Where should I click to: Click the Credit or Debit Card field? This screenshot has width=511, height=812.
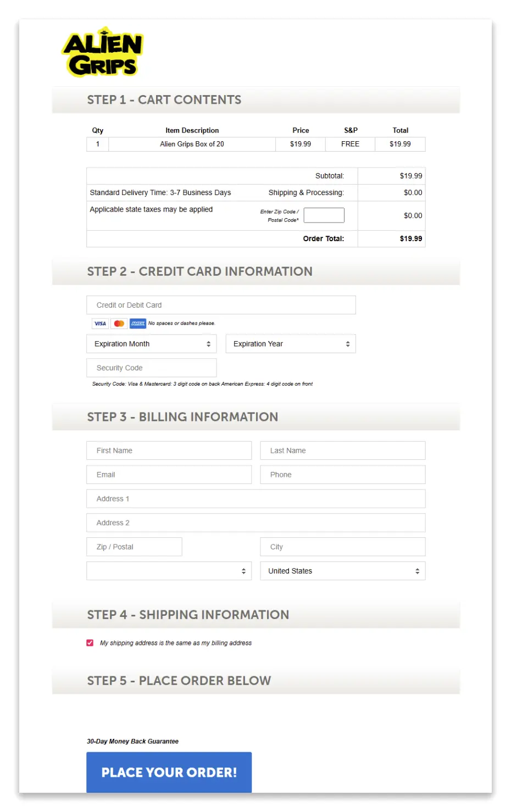(x=221, y=305)
